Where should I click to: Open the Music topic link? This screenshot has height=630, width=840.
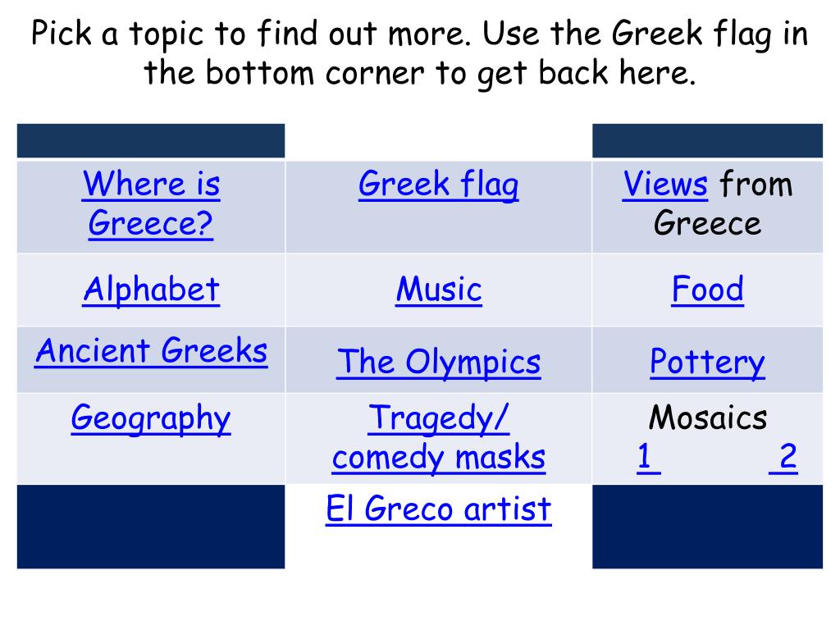[x=439, y=290]
